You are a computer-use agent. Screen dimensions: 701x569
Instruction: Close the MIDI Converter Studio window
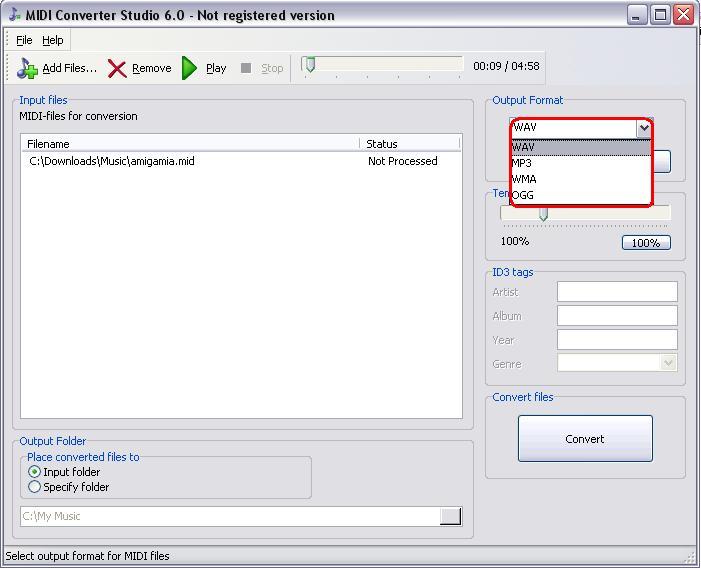[x=684, y=15]
